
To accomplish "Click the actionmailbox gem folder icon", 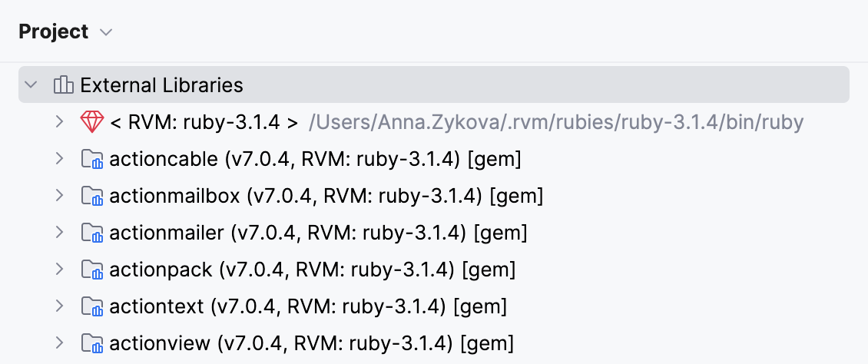I will tap(92, 196).
